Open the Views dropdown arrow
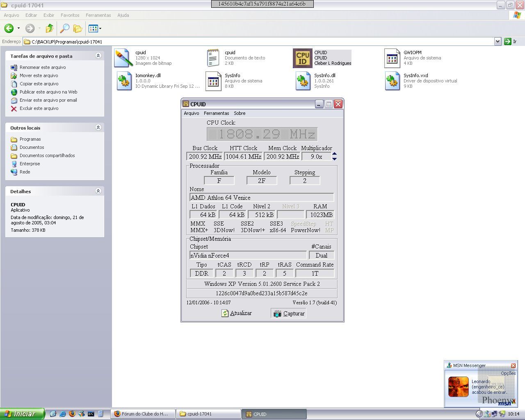Viewport: 525px width, 420px height. 100,28
